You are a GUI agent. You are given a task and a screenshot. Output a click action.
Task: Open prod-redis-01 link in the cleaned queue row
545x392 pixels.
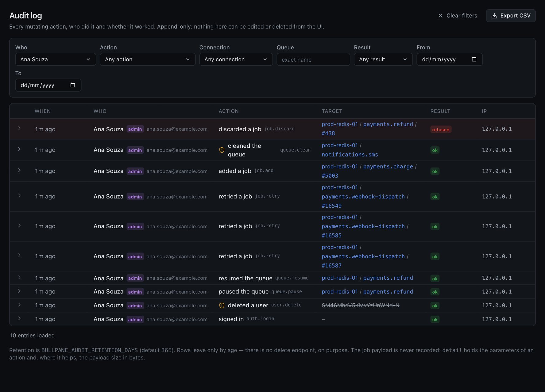click(340, 145)
